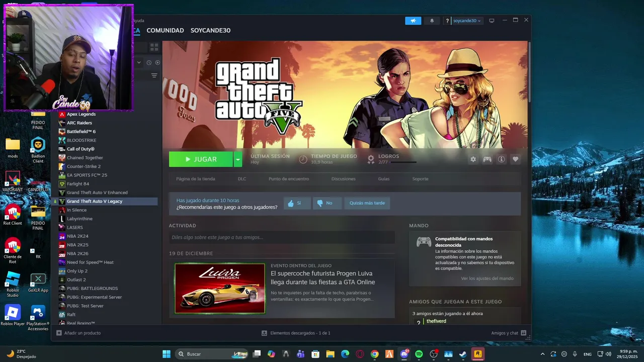Select Grand Theft Auto V Legacy

95,201
